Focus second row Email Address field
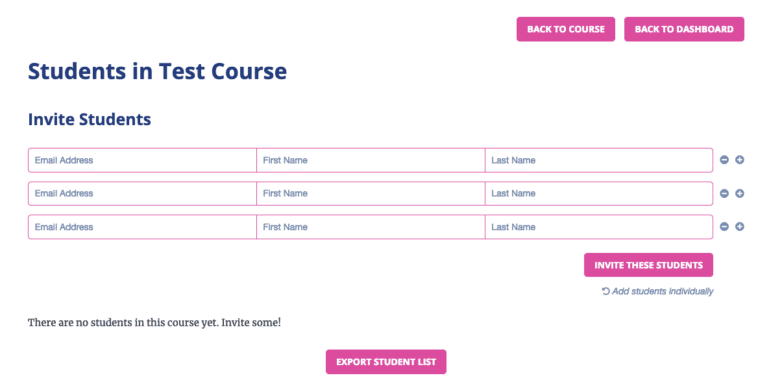 (142, 194)
